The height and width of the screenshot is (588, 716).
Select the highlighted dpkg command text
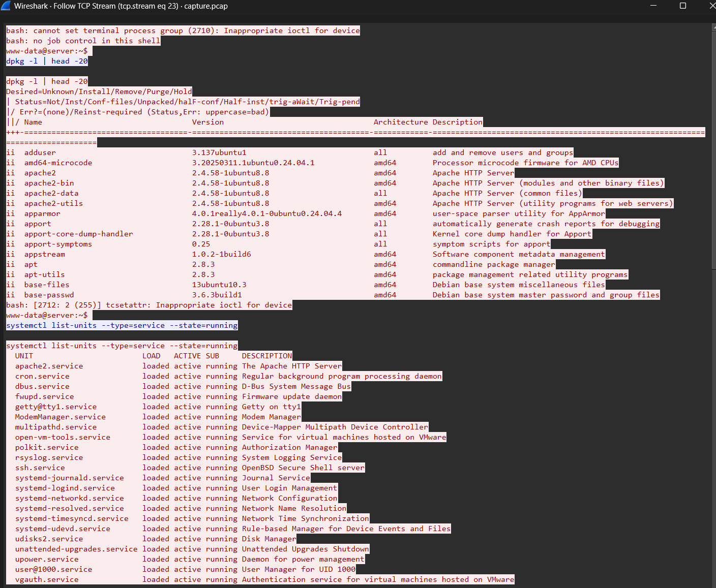(46, 60)
